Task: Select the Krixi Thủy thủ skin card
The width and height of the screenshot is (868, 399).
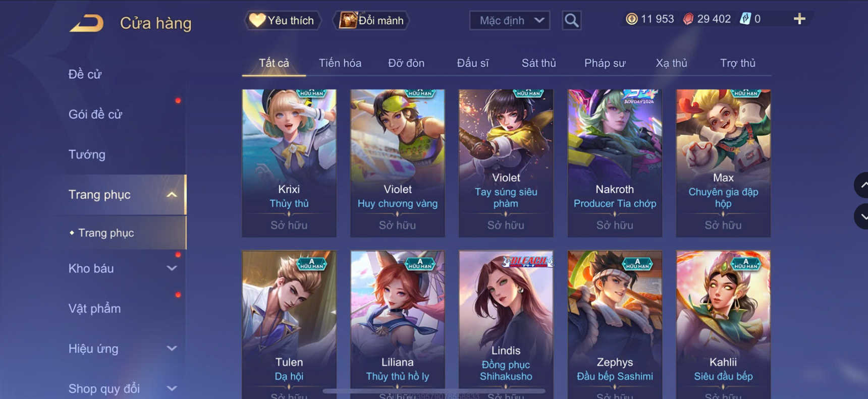Action: (x=289, y=163)
